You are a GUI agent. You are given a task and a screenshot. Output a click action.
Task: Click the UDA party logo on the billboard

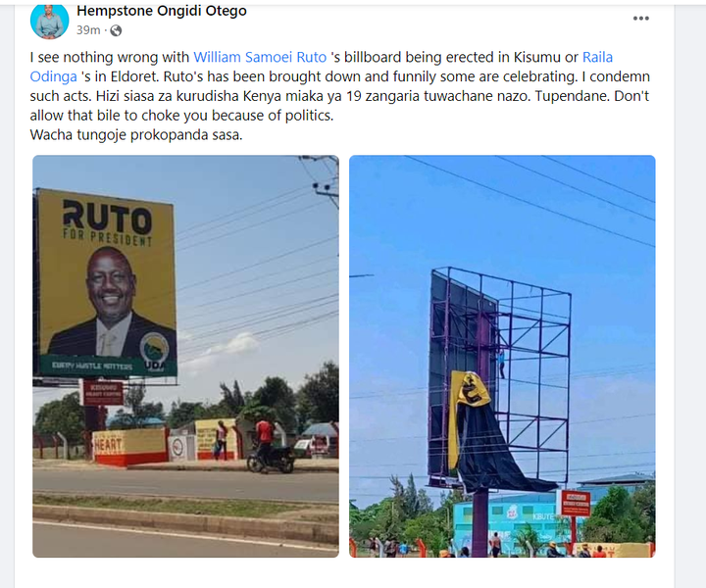155,352
